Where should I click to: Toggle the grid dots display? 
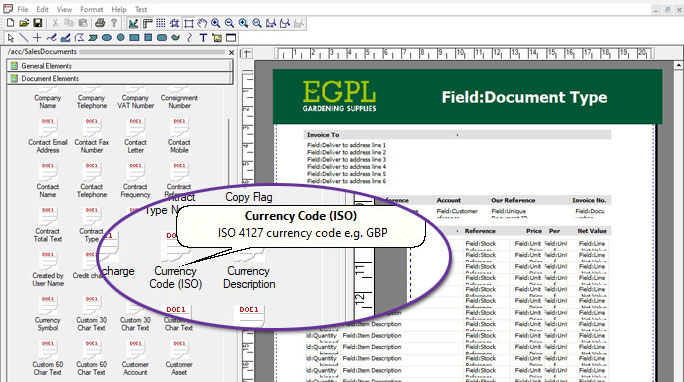[x=161, y=23]
